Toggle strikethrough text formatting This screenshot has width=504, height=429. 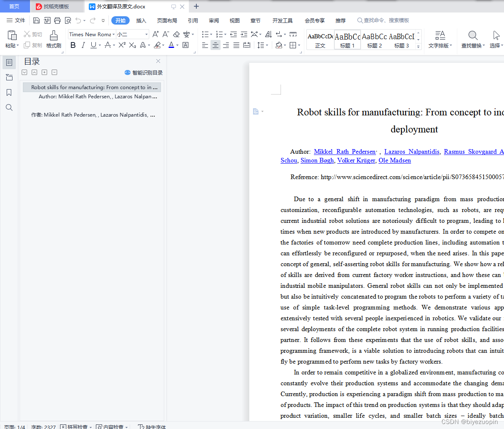(108, 45)
